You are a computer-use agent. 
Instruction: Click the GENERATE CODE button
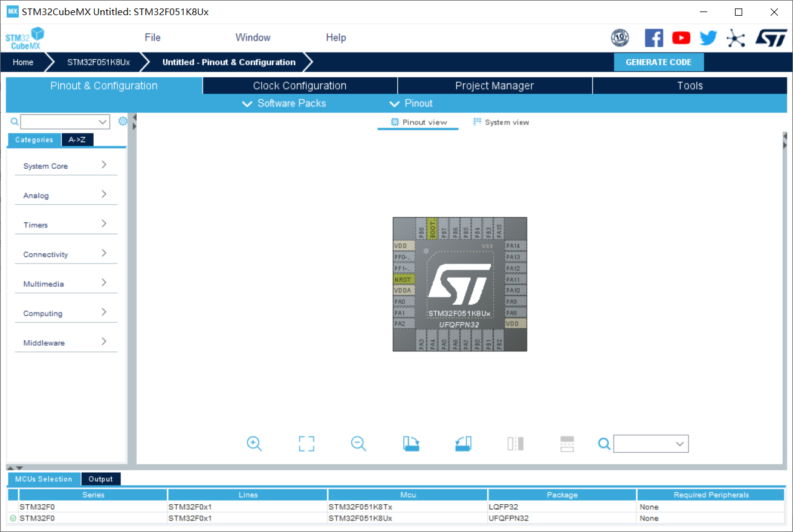658,62
